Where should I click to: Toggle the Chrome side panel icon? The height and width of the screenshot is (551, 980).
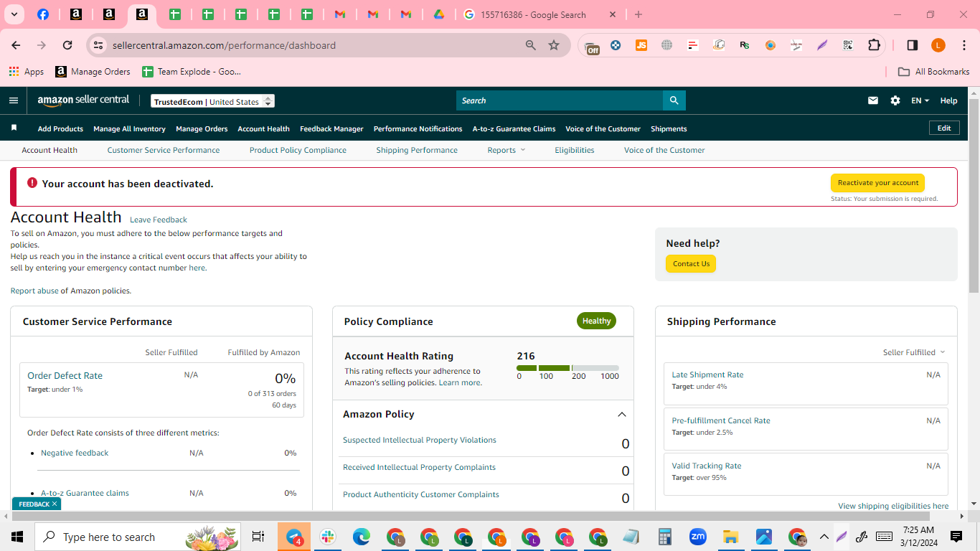[913, 45]
